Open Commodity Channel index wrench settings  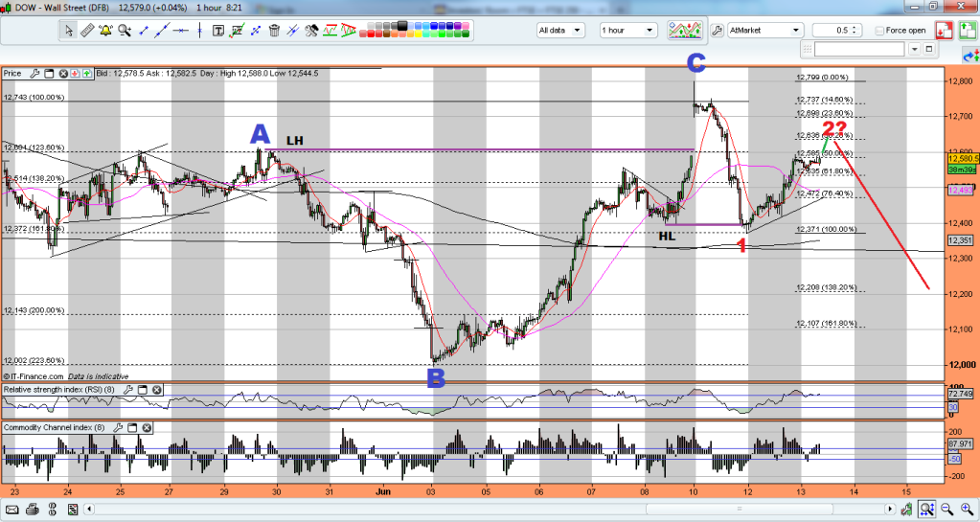click(x=118, y=428)
